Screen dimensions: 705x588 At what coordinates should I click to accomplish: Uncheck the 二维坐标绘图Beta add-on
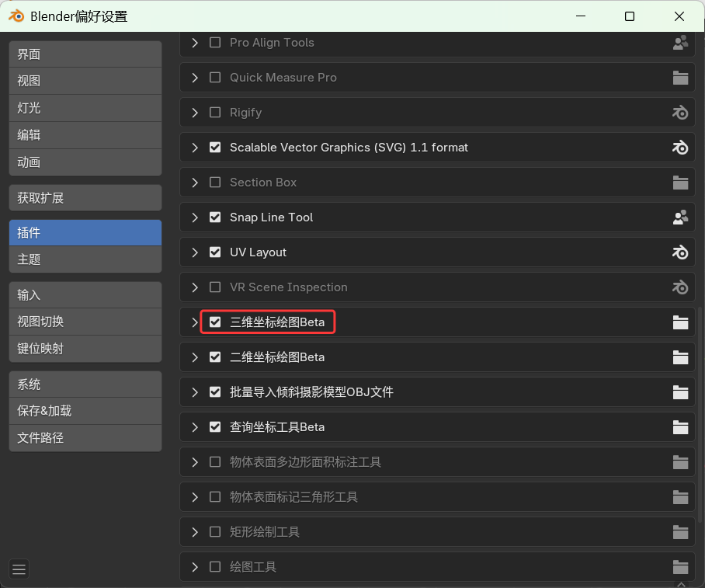pyautogui.click(x=215, y=357)
